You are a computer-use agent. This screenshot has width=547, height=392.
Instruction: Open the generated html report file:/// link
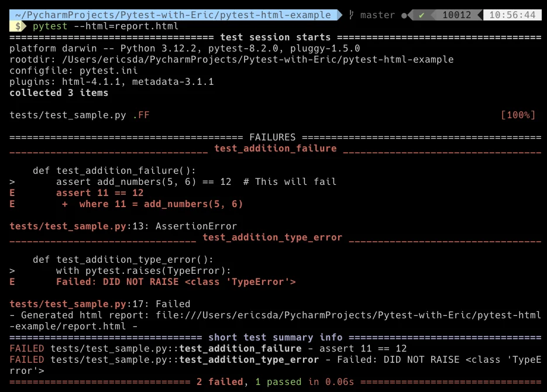coord(275,321)
